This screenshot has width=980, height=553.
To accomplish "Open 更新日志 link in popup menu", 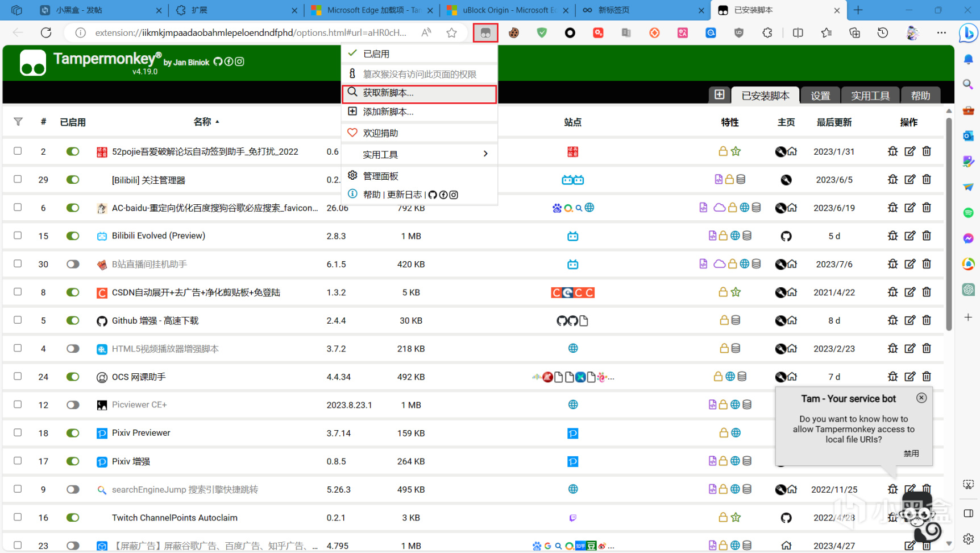I will click(x=404, y=195).
